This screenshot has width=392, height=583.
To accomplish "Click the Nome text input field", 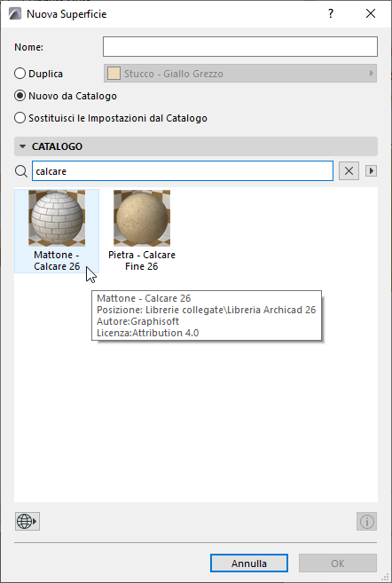I will 240,47.
